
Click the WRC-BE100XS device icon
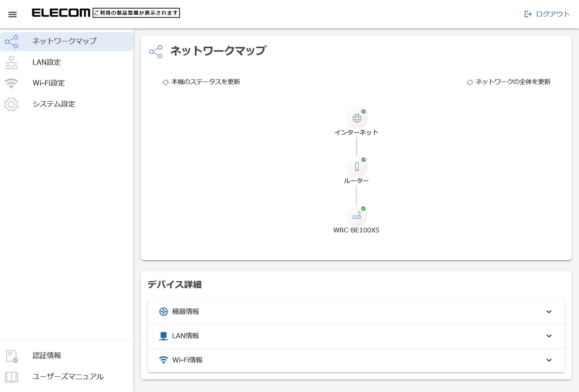pos(357,216)
